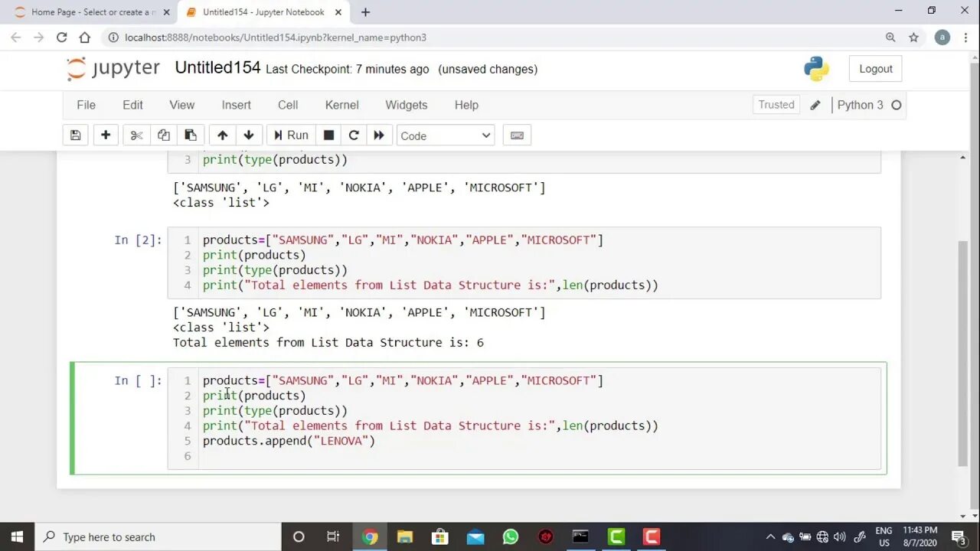Viewport: 980px width, 551px height.
Task: Open the Edit menu
Action: click(x=132, y=105)
